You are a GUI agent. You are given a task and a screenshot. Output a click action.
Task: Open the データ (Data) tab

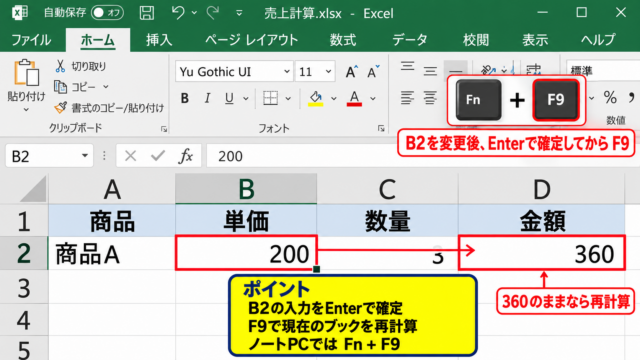point(410,40)
